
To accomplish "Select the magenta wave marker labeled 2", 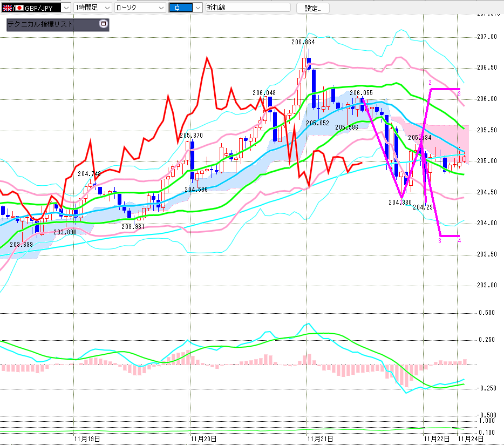I will [430, 82].
